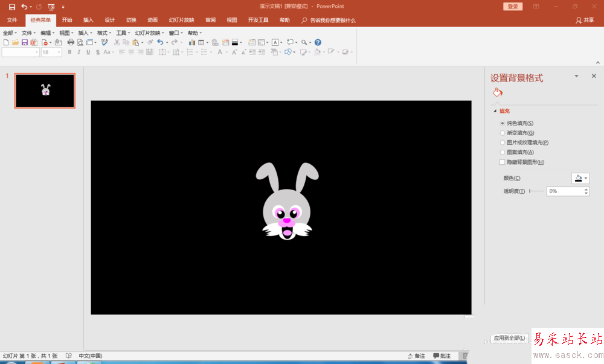Image resolution: width=604 pixels, height=364 pixels.
Task: Insert a chart using the chart icon
Action: click(192, 43)
